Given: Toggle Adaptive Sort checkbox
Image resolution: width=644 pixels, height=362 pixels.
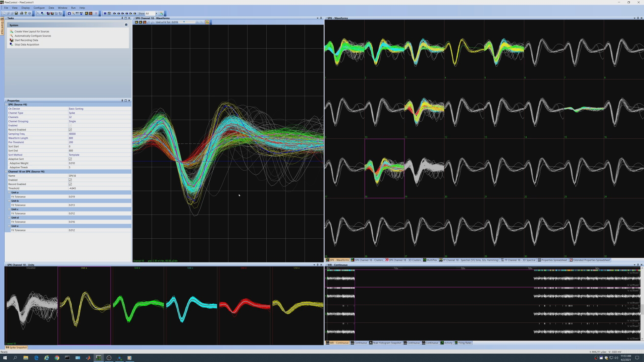Looking at the screenshot, I should [x=70, y=159].
